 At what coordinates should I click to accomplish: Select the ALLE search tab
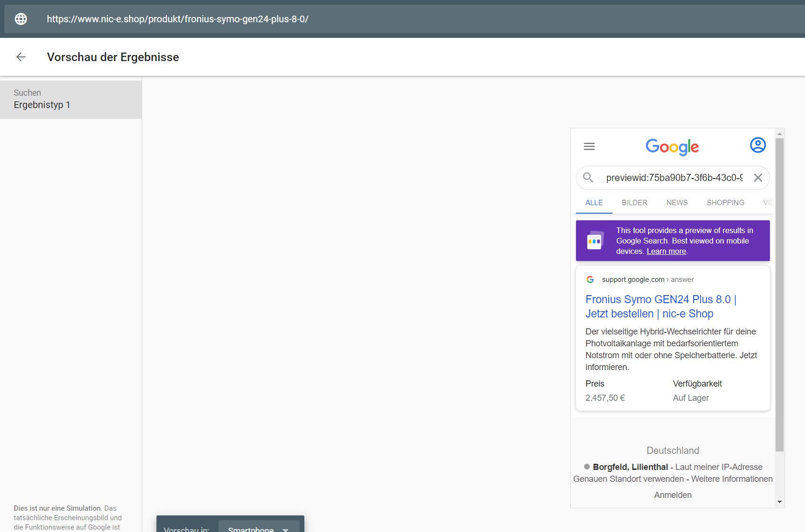point(594,203)
